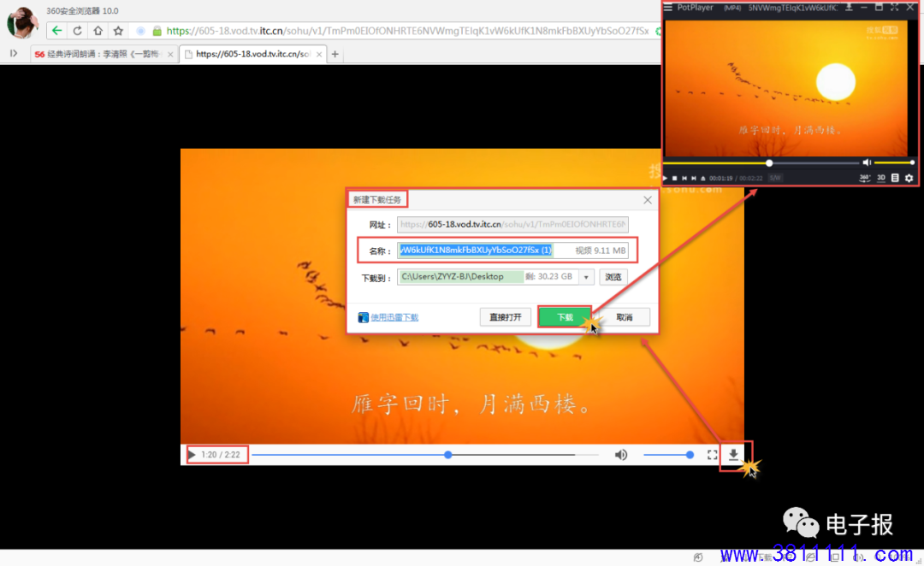This screenshot has width=924, height=566.
Task: Click the 1:20 / 2:22 time display
Action: coord(221,455)
